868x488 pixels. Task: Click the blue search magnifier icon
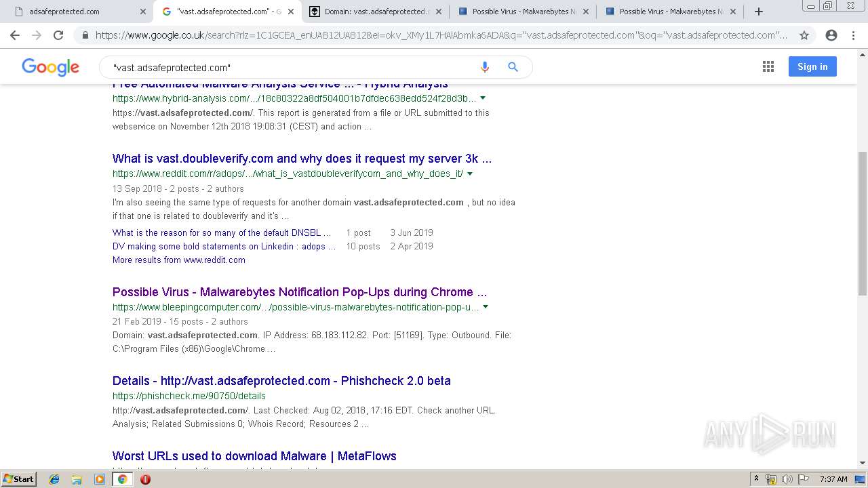[513, 67]
